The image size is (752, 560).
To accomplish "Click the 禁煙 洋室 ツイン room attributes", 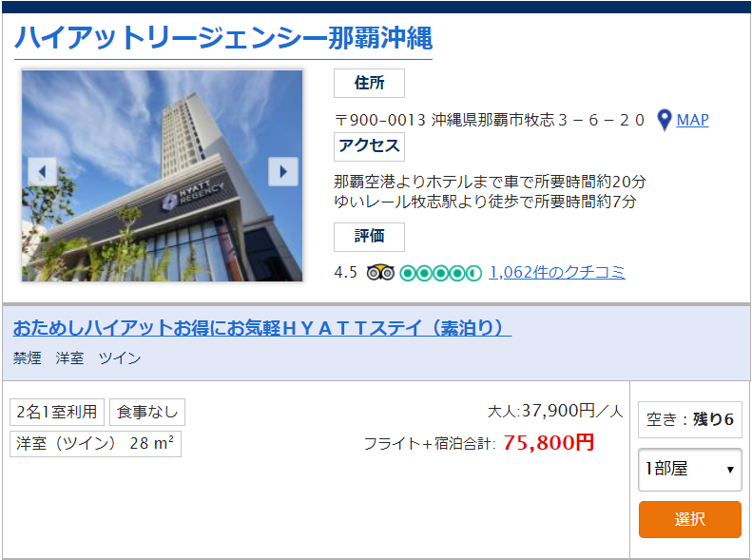I will pos(77,358).
